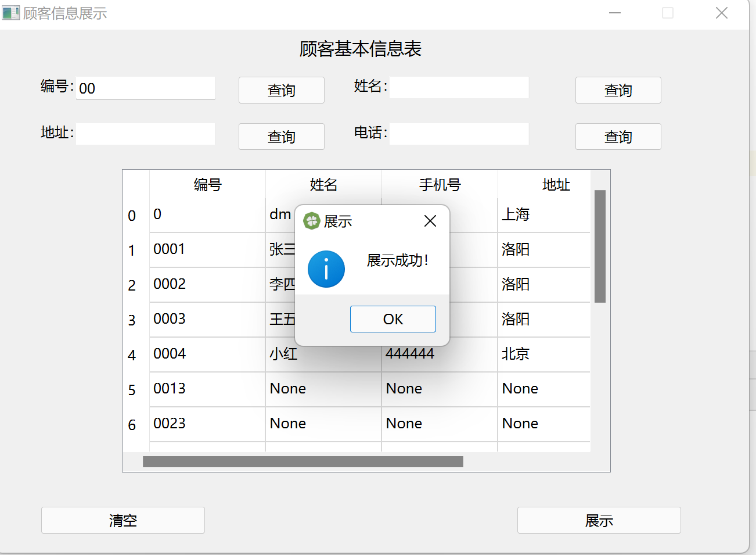Click inside the 编号 input containing 00
The image size is (756, 555).
click(145, 88)
